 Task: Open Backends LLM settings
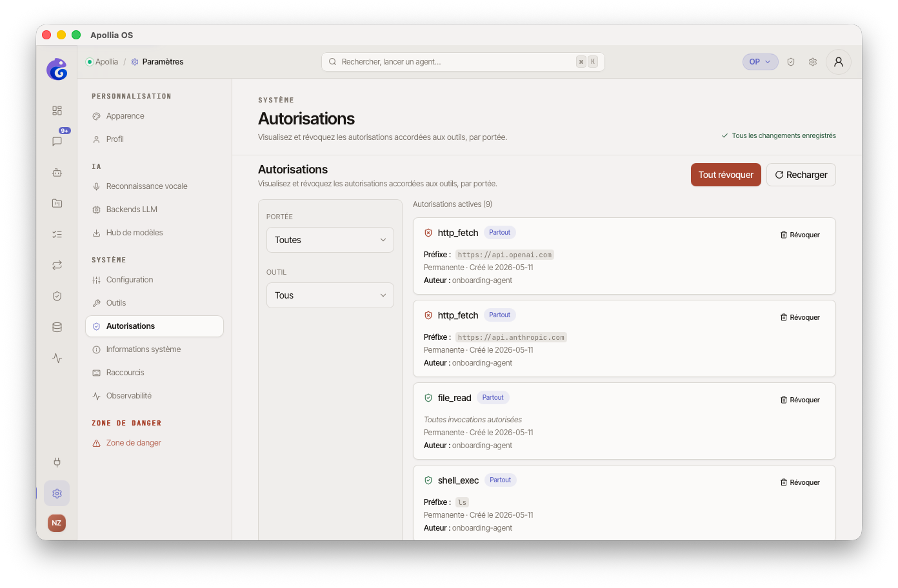tap(154, 210)
